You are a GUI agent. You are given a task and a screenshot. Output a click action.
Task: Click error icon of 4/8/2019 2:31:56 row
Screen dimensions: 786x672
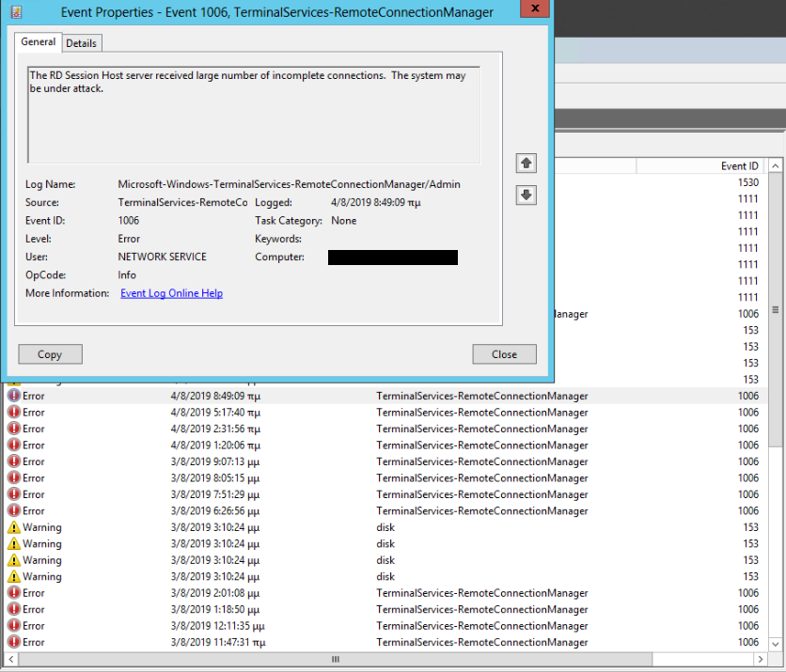point(14,429)
